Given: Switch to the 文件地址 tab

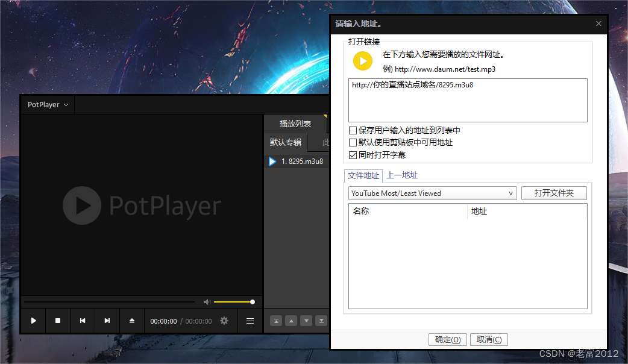Looking at the screenshot, I should [x=363, y=175].
